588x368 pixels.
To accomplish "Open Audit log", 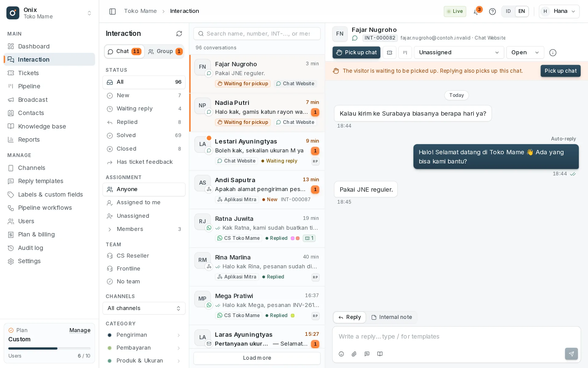I will pyautogui.click(x=49, y=248).
